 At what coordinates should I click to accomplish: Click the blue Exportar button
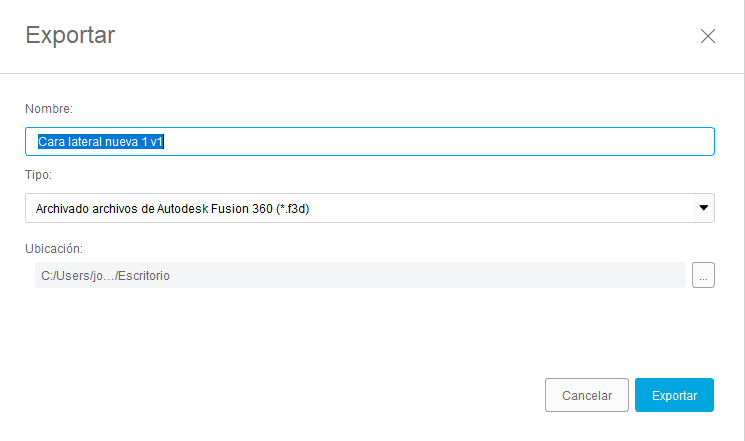[x=674, y=395]
